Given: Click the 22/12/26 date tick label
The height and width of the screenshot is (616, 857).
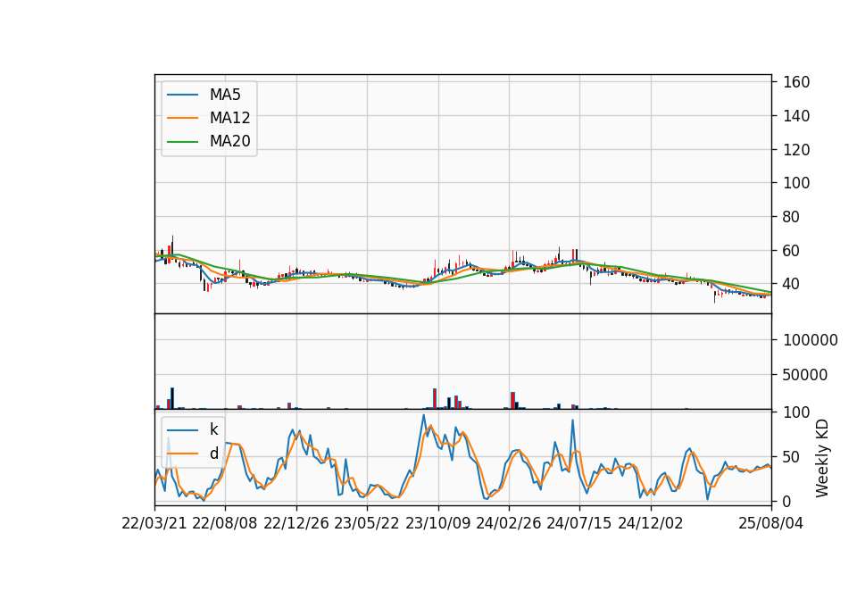Looking at the screenshot, I should pos(296,524).
